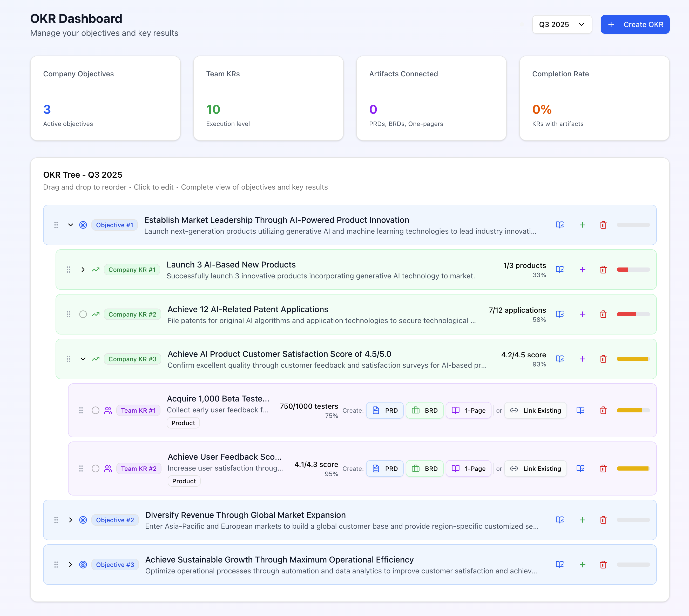Open book icon for Company KR #3
Screen dimensions: 689x616
point(559,359)
